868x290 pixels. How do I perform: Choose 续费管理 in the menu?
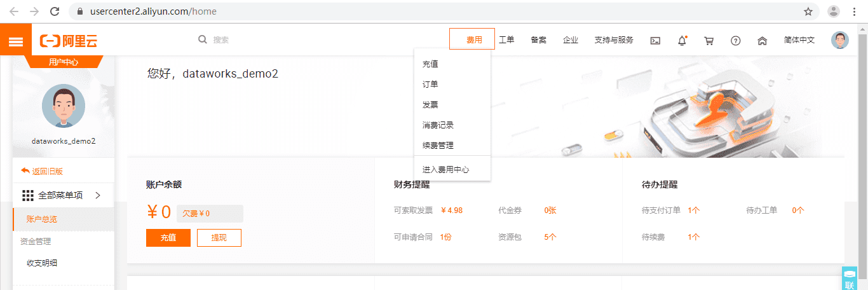click(x=438, y=146)
